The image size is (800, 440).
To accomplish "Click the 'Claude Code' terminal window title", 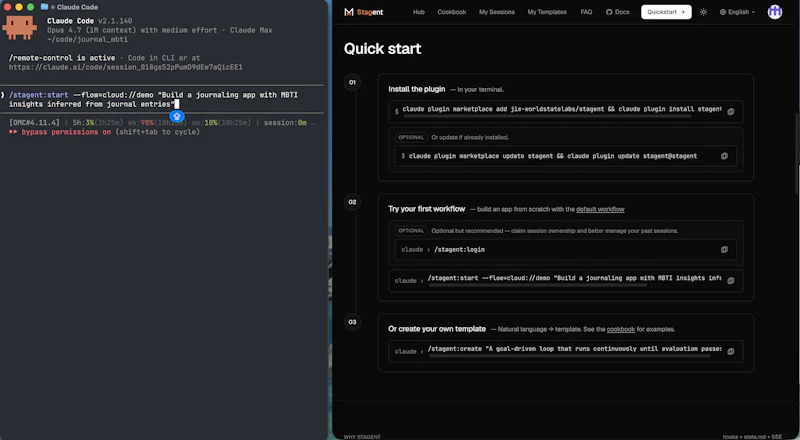I will pos(78,7).
